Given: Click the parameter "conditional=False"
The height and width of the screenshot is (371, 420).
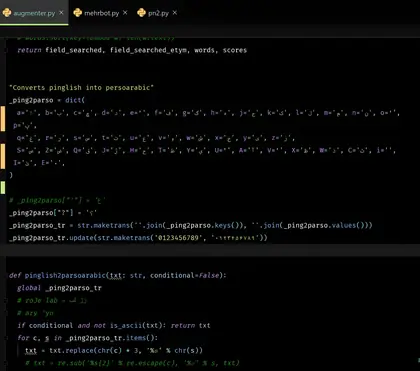Looking at the screenshot, I should point(185,276).
